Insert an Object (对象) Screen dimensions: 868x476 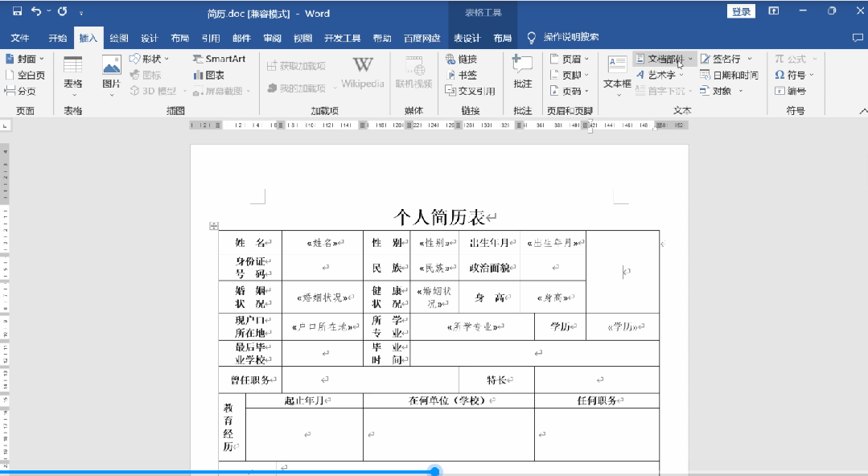[721, 91]
